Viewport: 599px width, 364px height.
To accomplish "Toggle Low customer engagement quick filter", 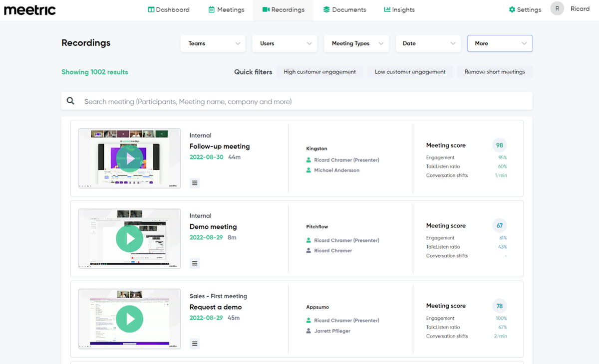I will coord(410,72).
